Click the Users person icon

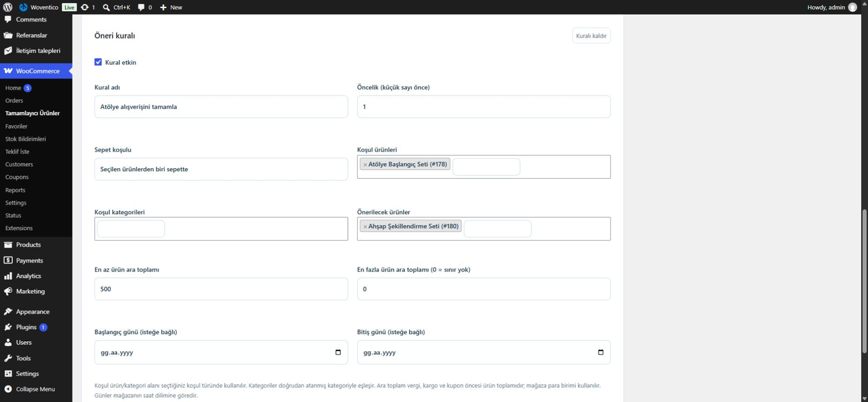coord(8,342)
